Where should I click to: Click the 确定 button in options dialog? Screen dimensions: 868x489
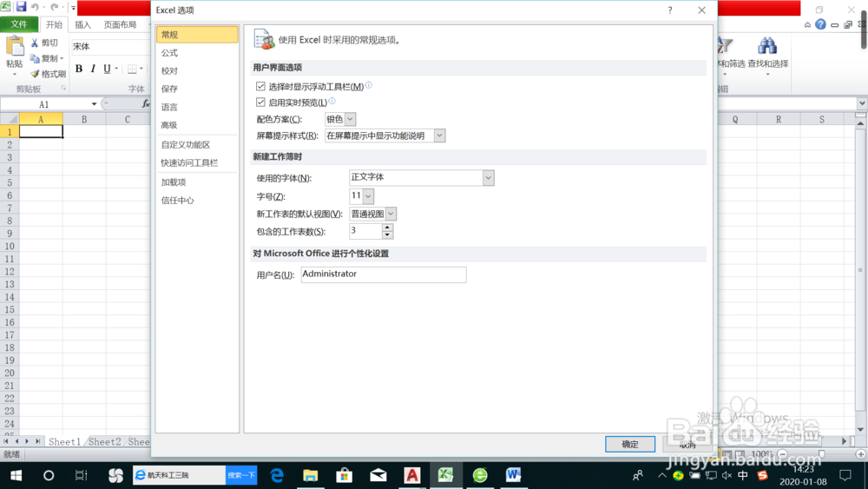(x=630, y=444)
